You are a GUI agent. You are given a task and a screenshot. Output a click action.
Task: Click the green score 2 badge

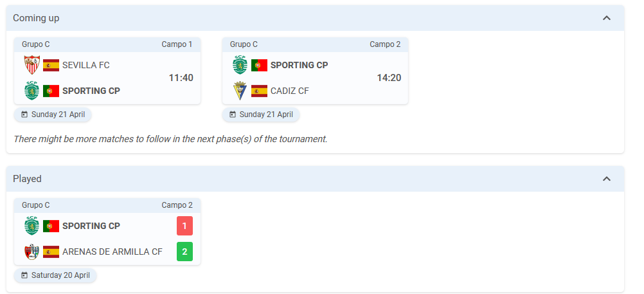(185, 252)
